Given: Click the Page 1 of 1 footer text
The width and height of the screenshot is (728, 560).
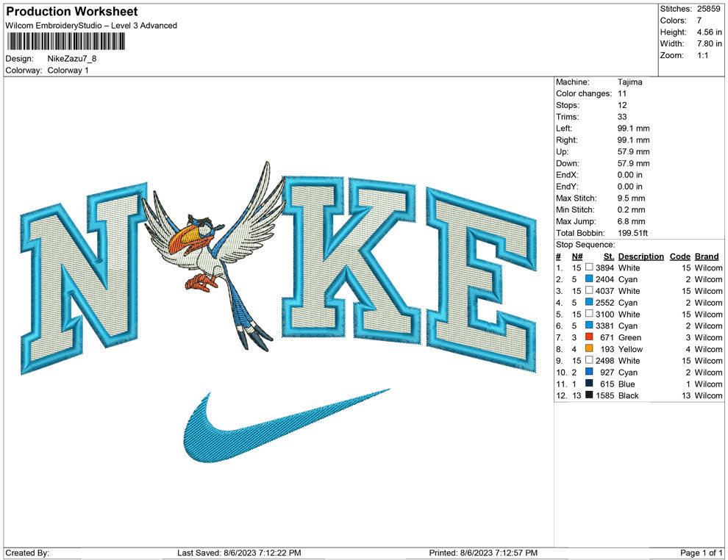Looking at the screenshot, I should [701, 553].
